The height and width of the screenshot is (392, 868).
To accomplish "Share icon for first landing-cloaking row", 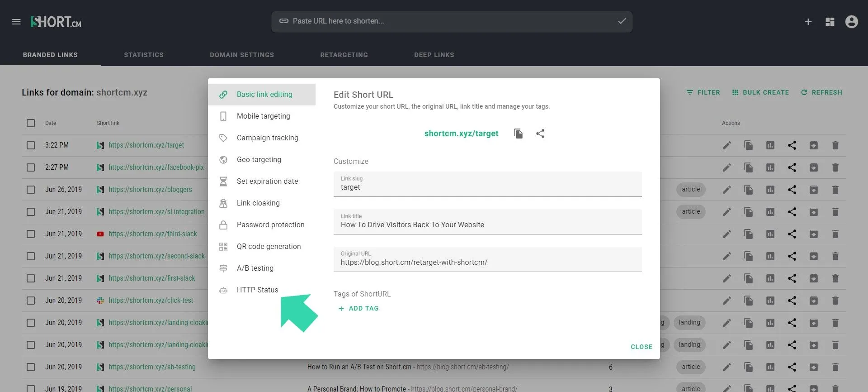I will coord(792,323).
